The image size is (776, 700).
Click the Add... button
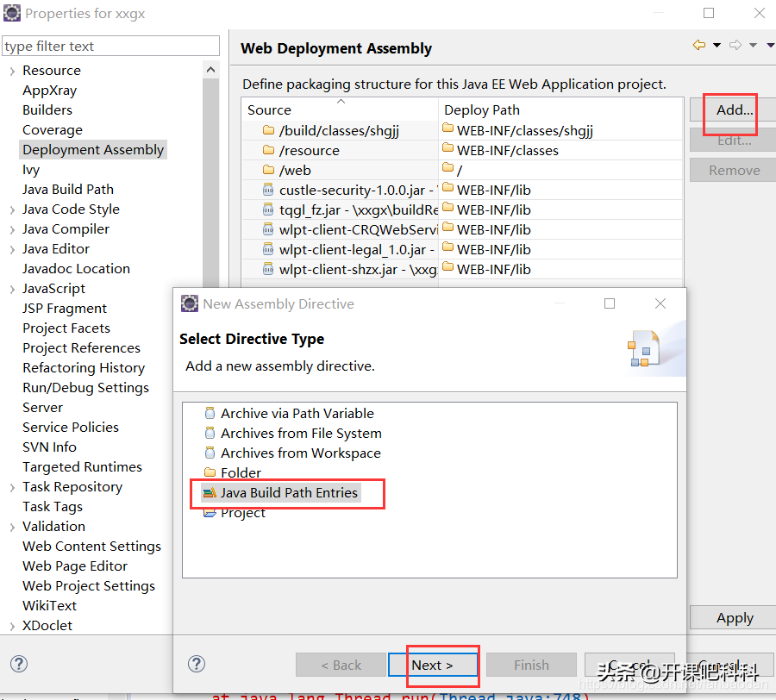point(735,109)
